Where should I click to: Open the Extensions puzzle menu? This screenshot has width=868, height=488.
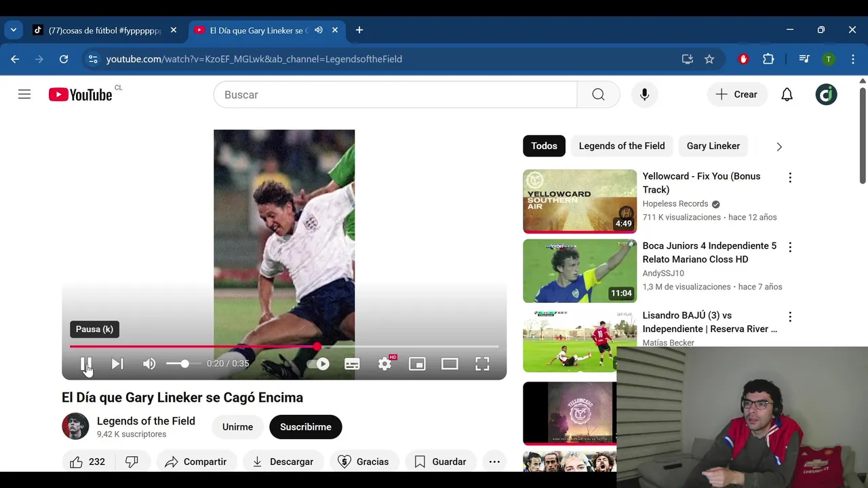768,59
